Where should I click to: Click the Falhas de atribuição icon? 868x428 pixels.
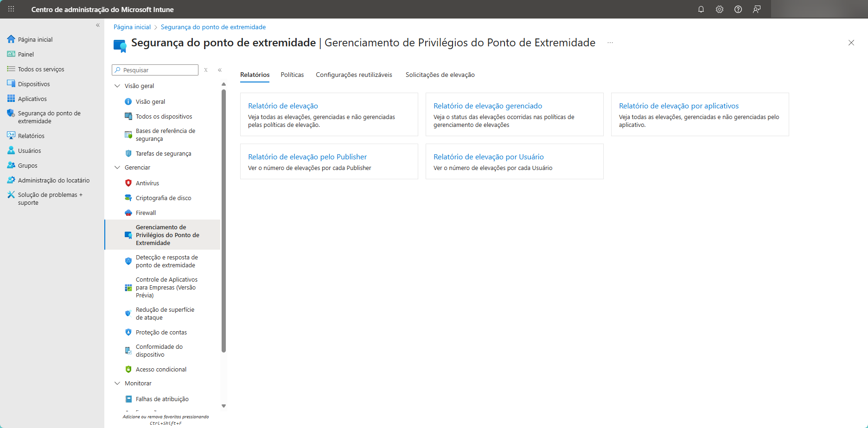[x=128, y=399]
